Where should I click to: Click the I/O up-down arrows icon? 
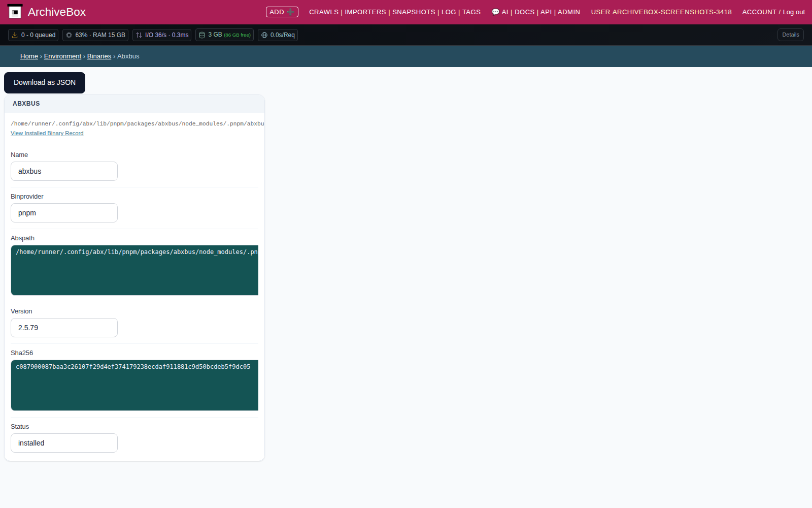pos(139,35)
